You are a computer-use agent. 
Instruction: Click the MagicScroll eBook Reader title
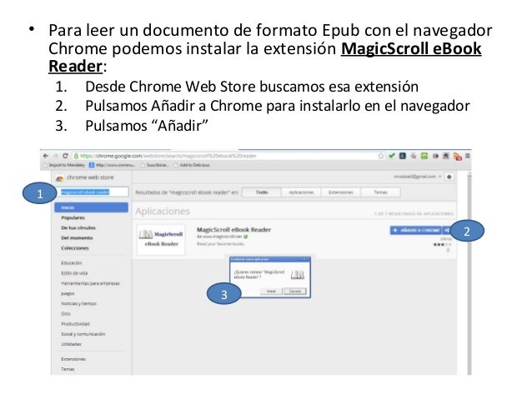click(233, 230)
